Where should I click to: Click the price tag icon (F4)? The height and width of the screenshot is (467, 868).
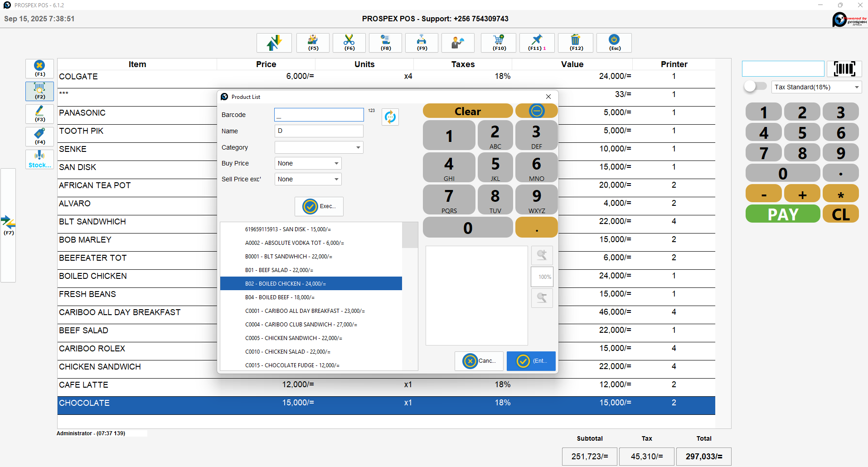[40, 136]
